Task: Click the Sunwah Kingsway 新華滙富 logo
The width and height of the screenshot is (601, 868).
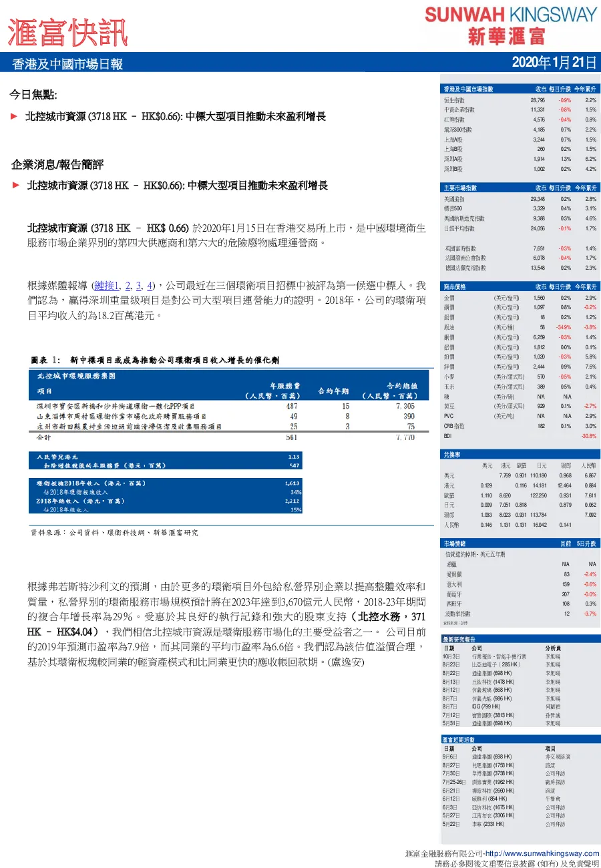Action: 510,25
